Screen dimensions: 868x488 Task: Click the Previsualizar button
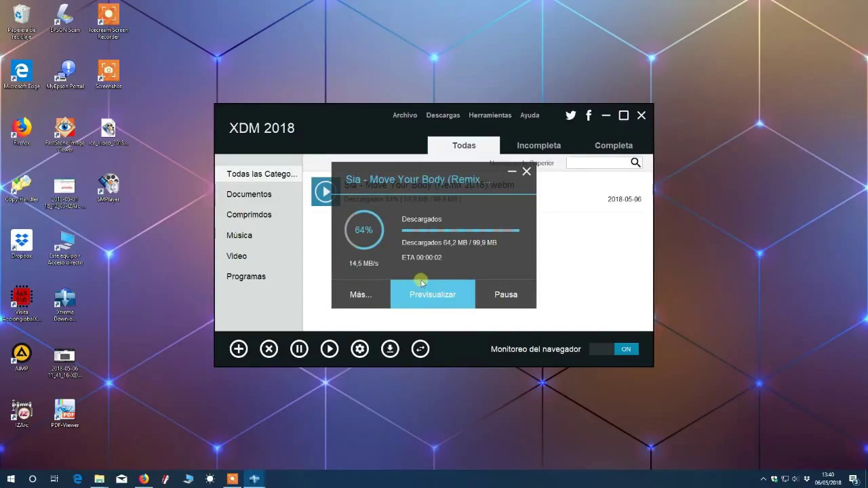point(433,294)
